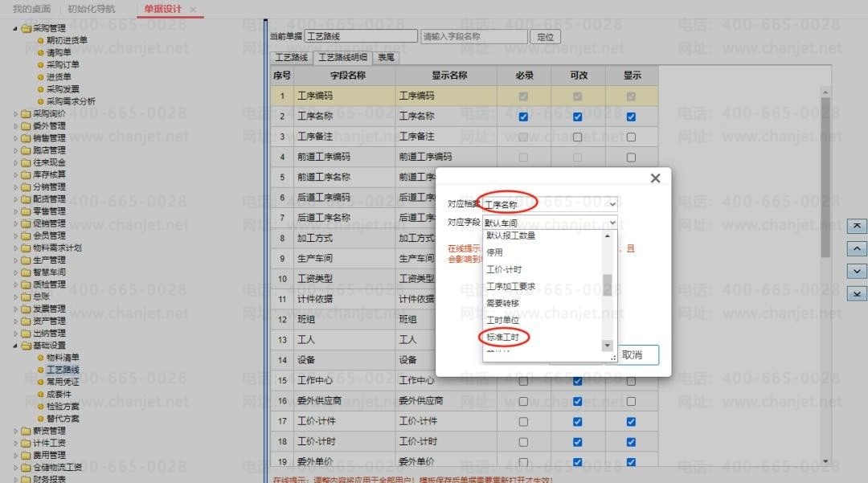Toggle 可改 checkbox for 工序名称 row

click(x=577, y=117)
